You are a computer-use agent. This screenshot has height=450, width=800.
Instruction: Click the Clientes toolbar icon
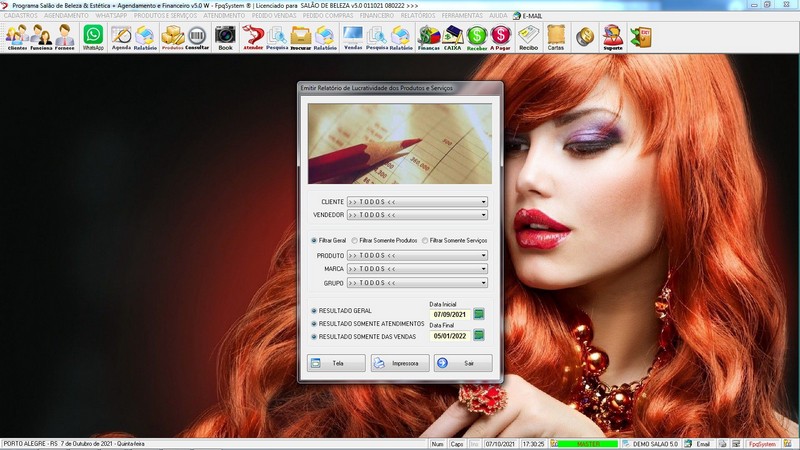(16, 37)
